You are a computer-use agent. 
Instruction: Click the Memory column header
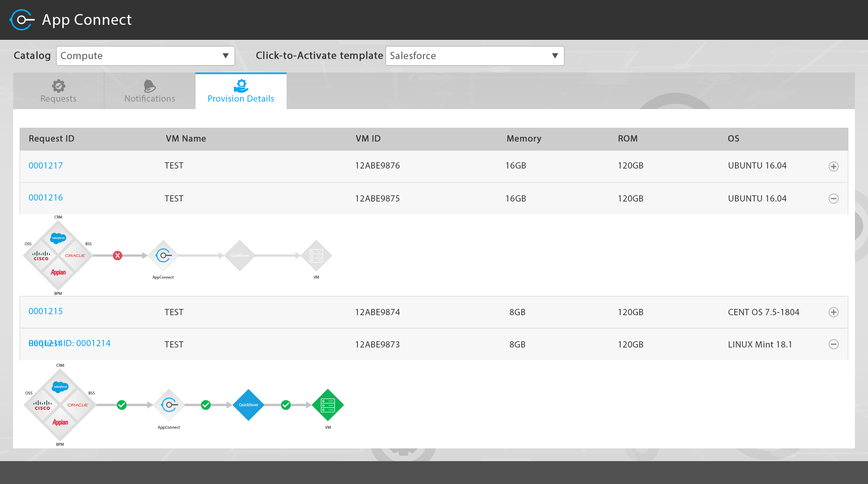pos(524,138)
